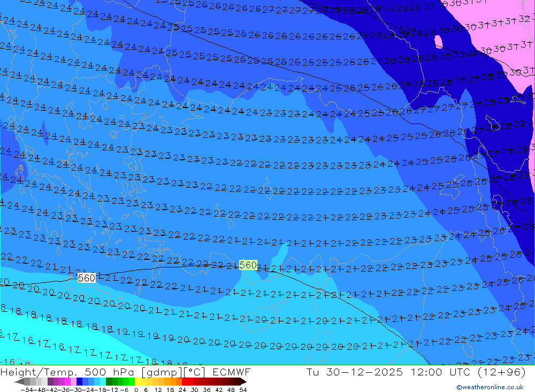Click the '36' value under color scale

click(x=207, y=390)
